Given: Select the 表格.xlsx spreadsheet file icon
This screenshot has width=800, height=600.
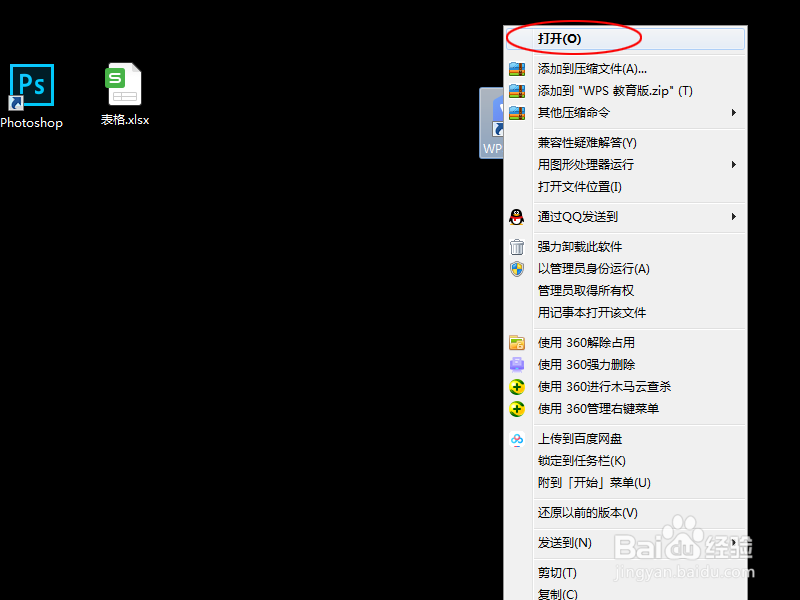Looking at the screenshot, I should pos(123,84).
